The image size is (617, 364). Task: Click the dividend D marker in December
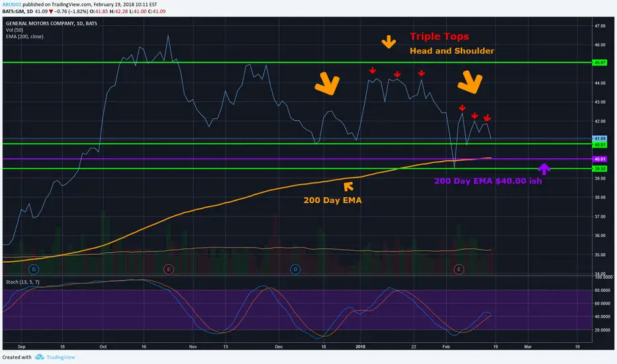(x=295, y=269)
